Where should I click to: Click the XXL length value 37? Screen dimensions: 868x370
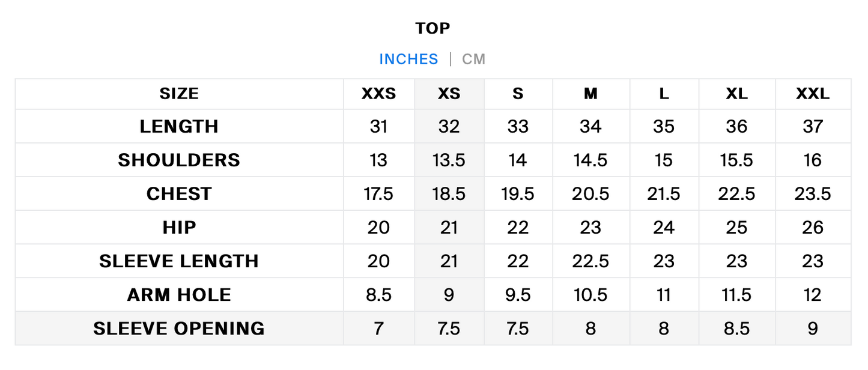tap(813, 127)
